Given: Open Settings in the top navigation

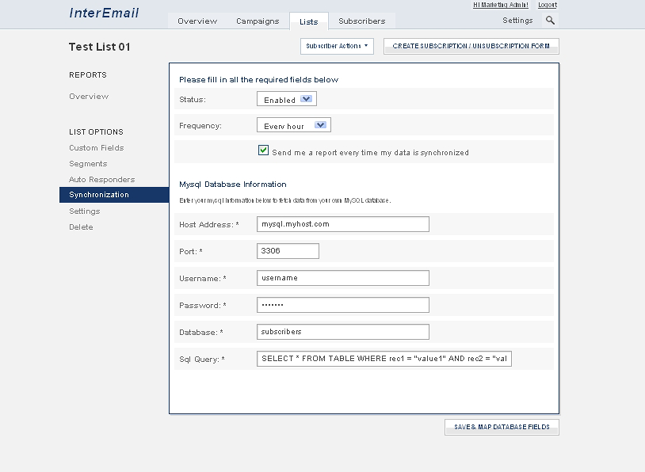Looking at the screenshot, I should pos(517,20).
